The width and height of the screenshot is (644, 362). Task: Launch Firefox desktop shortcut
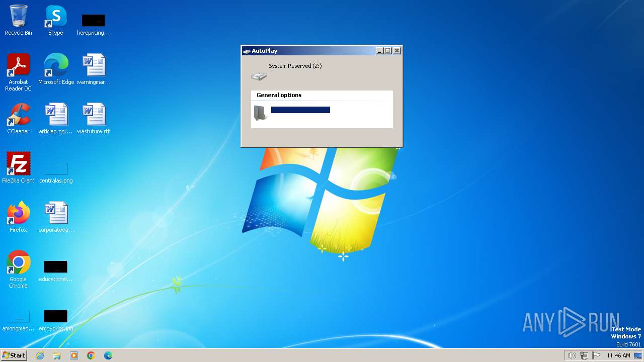pyautogui.click(x=18, y=217)
